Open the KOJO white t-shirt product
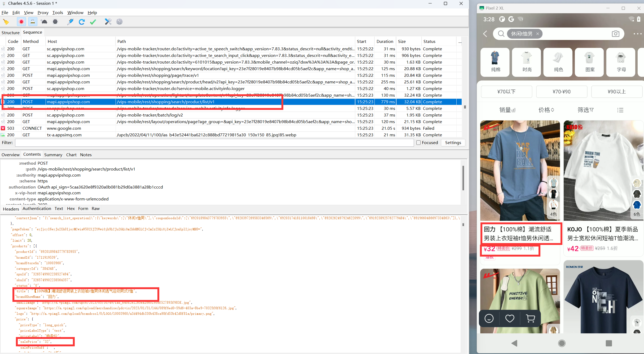Screen dimensions: 644x354 pyautogui.click(x=603, y=189)
